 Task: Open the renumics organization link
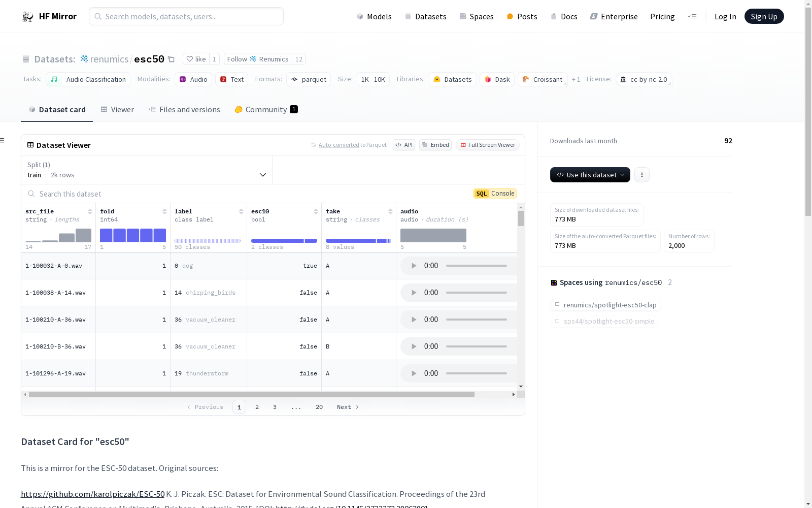[109, 59]
